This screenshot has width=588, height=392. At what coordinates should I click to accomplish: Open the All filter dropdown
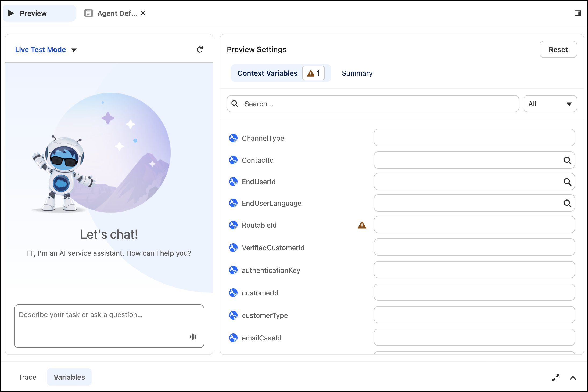[550, 104]
